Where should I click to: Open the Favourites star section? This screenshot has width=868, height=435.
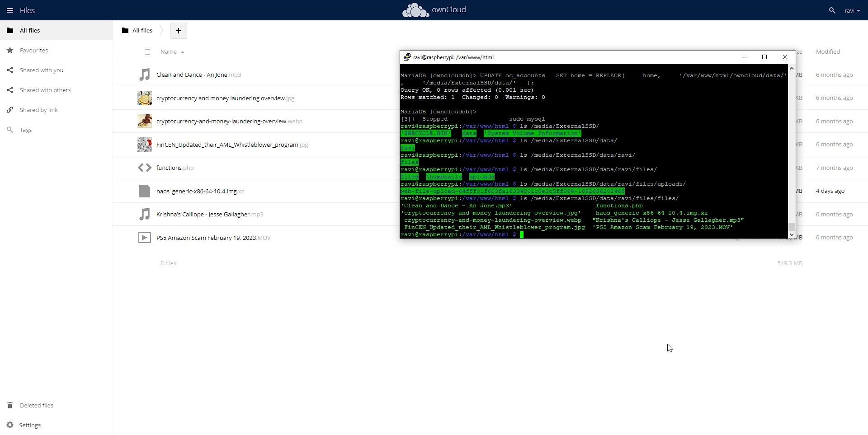point(33,50)
